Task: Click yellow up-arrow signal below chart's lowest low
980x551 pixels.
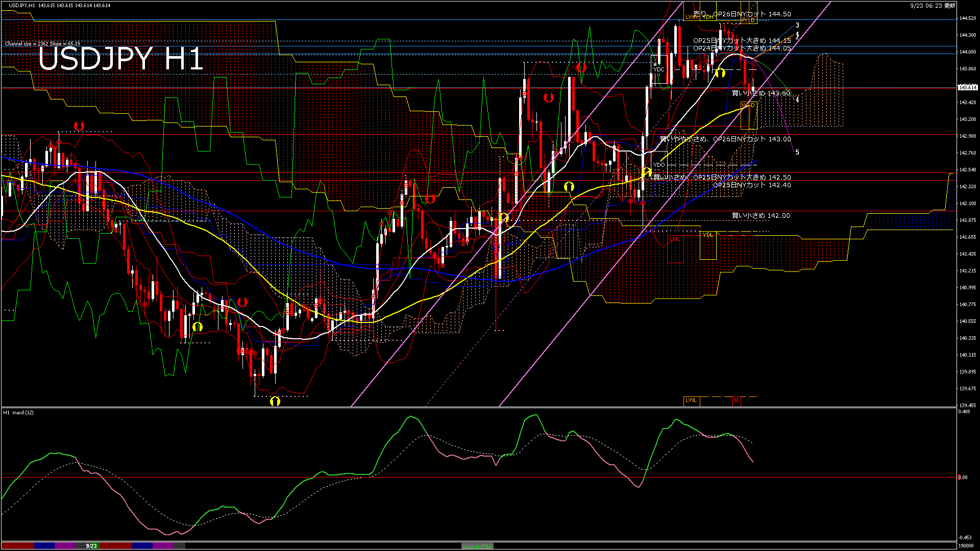Action: pos(275,401)
